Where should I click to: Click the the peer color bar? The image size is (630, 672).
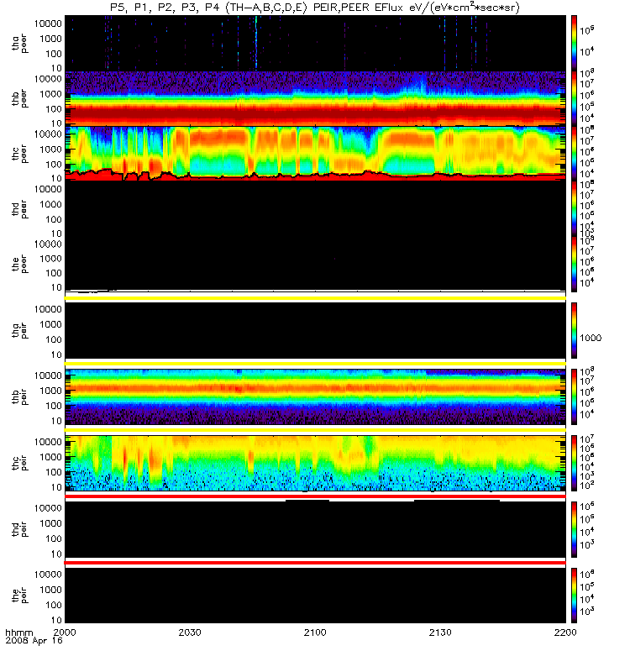pos(574,264)
